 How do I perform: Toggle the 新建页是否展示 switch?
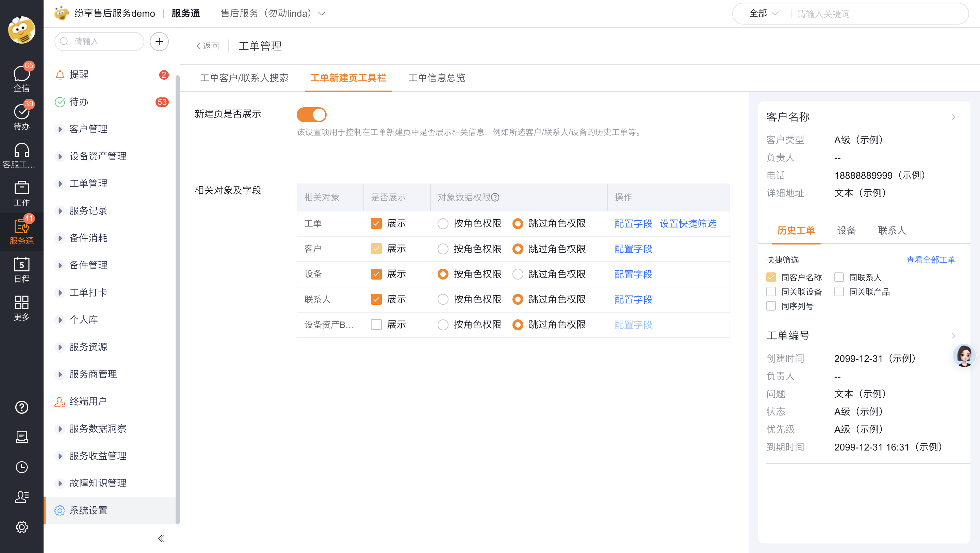[x=312, y=114]
